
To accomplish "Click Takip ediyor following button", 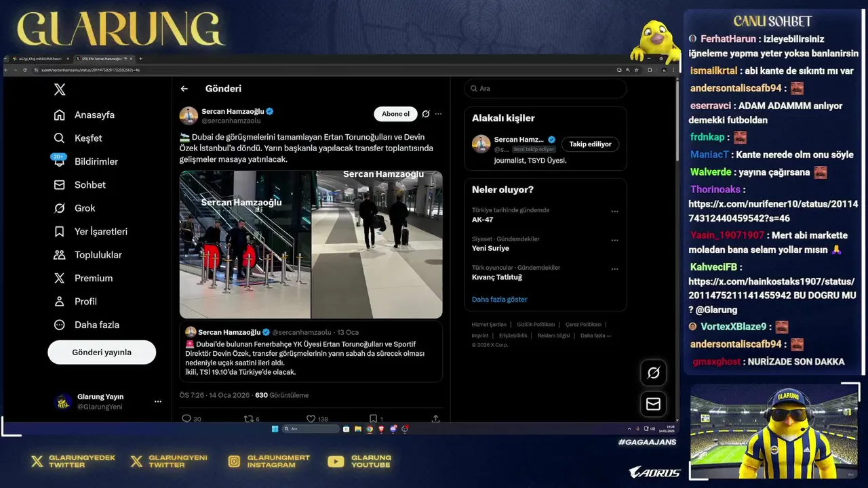I will pyautogui.click(x=590, y=144).
